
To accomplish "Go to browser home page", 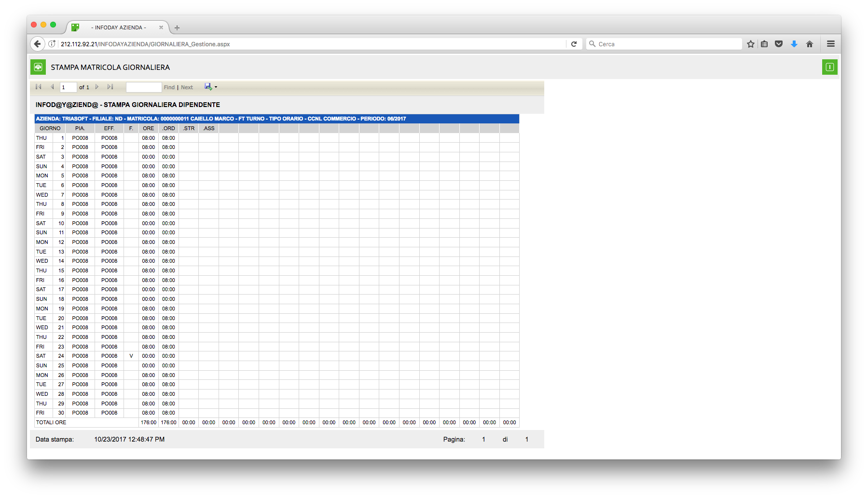I will click(810, 44).
